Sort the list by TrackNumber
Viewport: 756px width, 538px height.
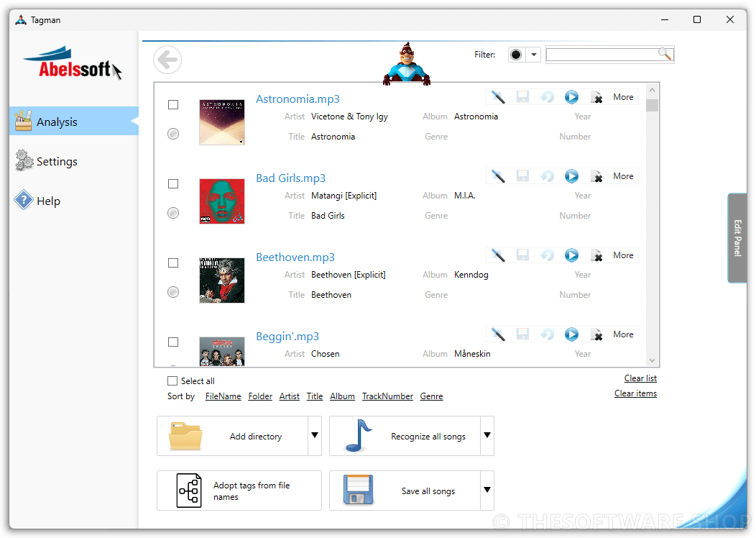click(387, 396)
